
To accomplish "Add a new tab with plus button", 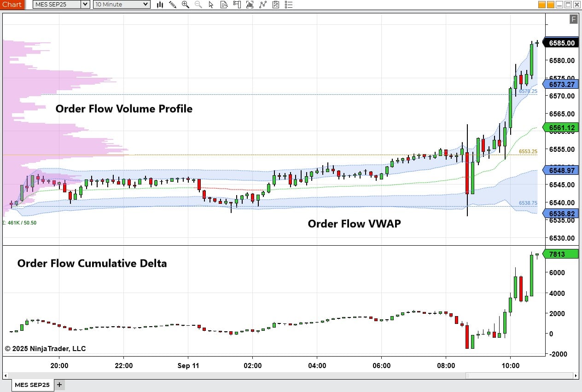I will point(59,385).
